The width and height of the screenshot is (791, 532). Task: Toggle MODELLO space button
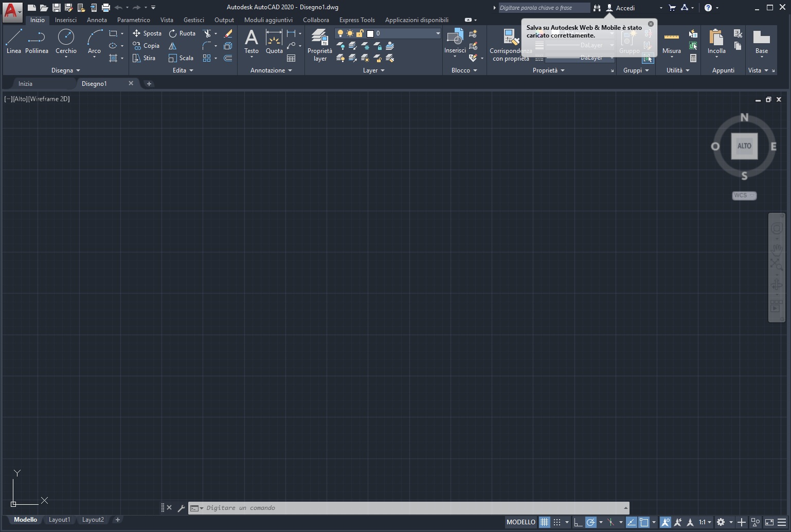[x=520, y=522]
